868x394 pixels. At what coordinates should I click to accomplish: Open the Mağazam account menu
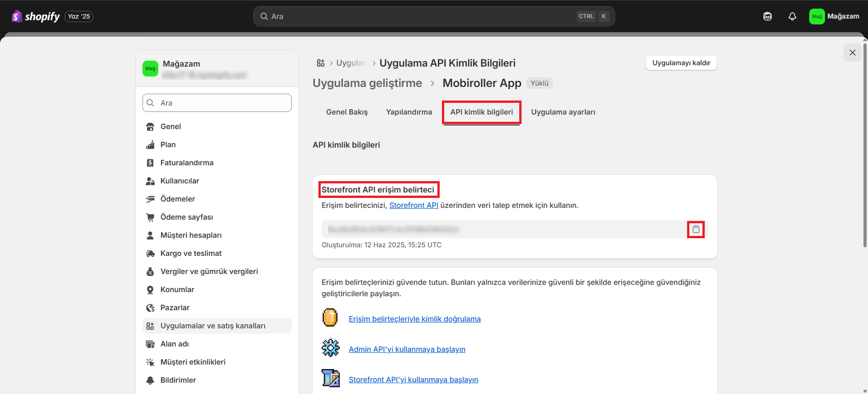click(x=835, y=16)
